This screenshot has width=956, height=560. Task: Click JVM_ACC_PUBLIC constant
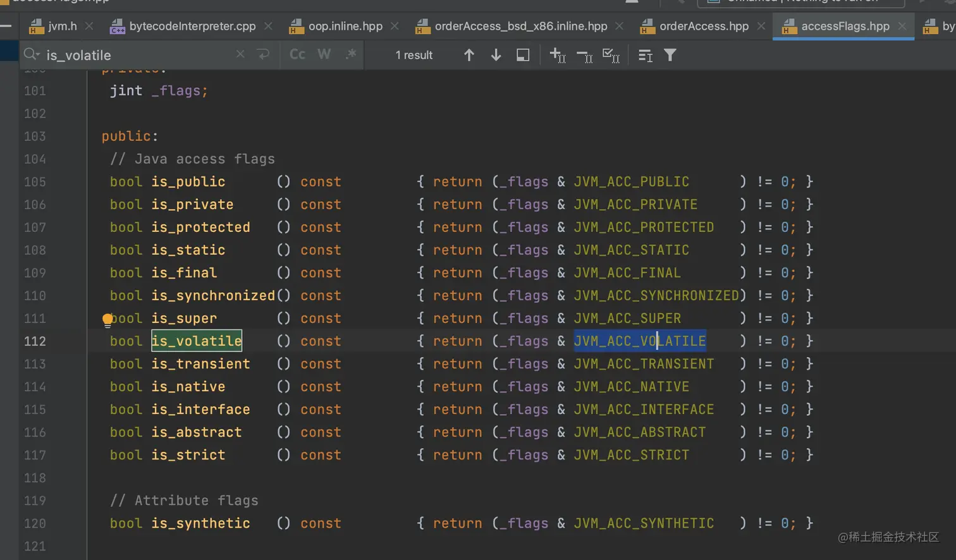(x=632, y=181)
